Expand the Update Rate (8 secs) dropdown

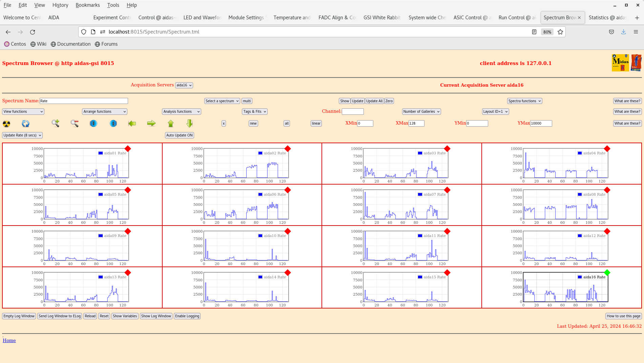click(22, 135)
